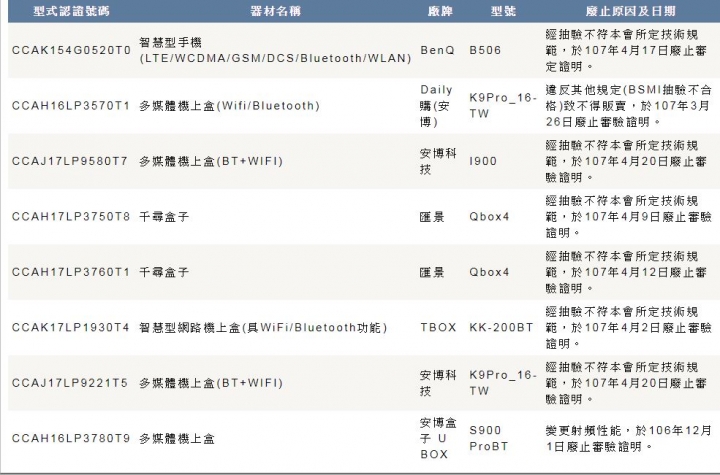Click 智慧型網路機上盒 equipment name cell
This screenshot has height=475, width=720.
coord(263,328)
